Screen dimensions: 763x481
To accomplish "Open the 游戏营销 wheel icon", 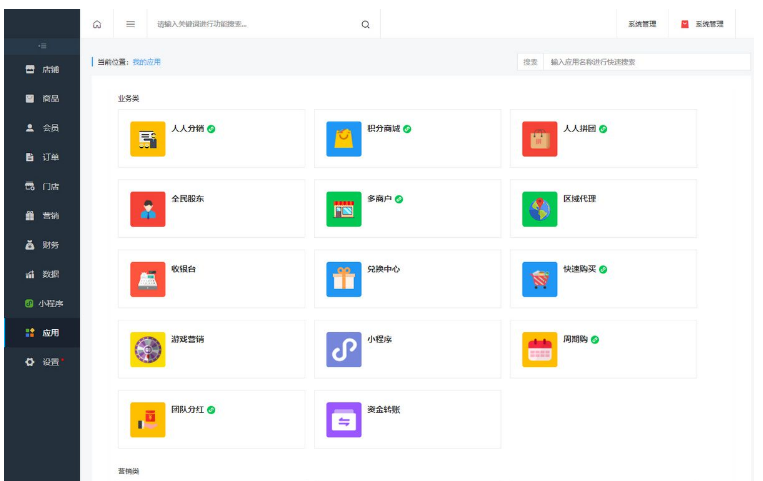I will click(147, 350).
